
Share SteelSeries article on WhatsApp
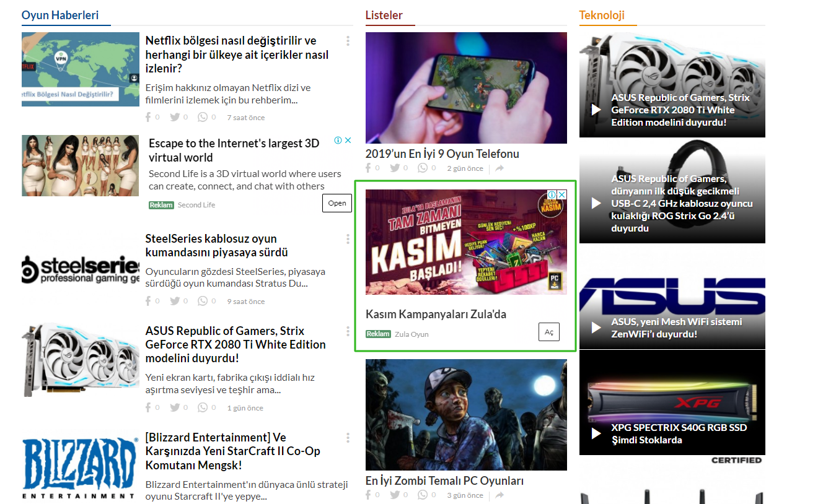click(203, 301)
